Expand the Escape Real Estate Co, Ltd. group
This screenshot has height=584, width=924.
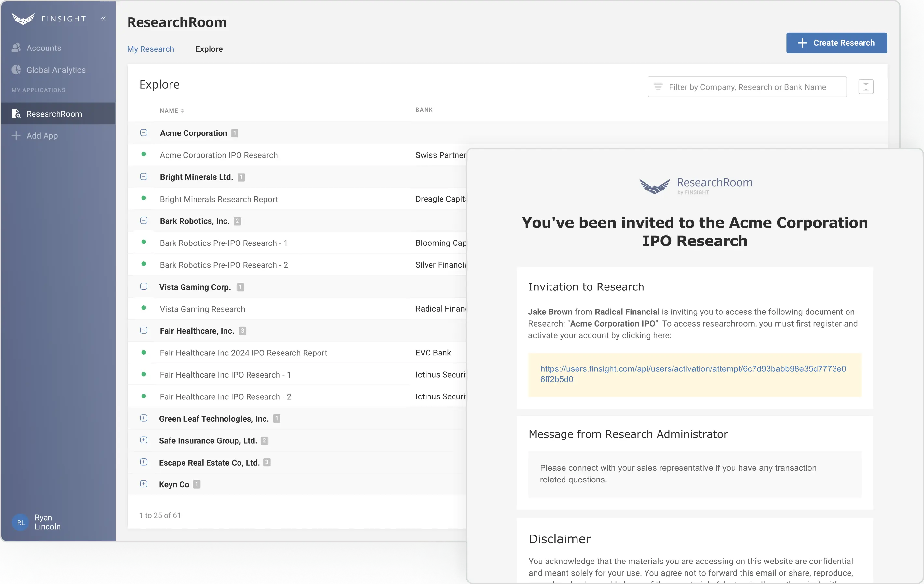click(143, 462)
